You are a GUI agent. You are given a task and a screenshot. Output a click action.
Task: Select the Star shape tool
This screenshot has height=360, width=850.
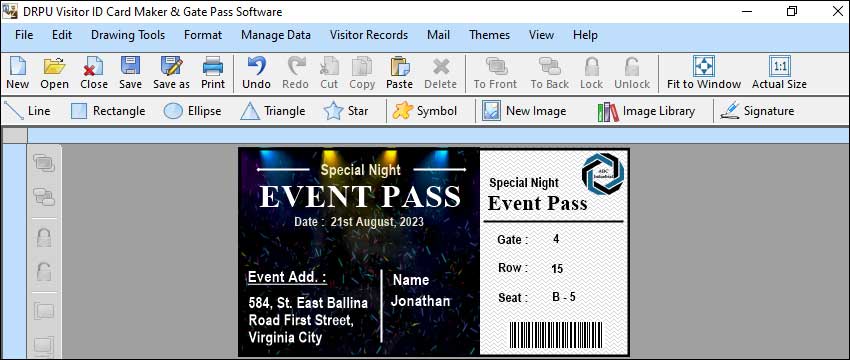tap(346, 111)
